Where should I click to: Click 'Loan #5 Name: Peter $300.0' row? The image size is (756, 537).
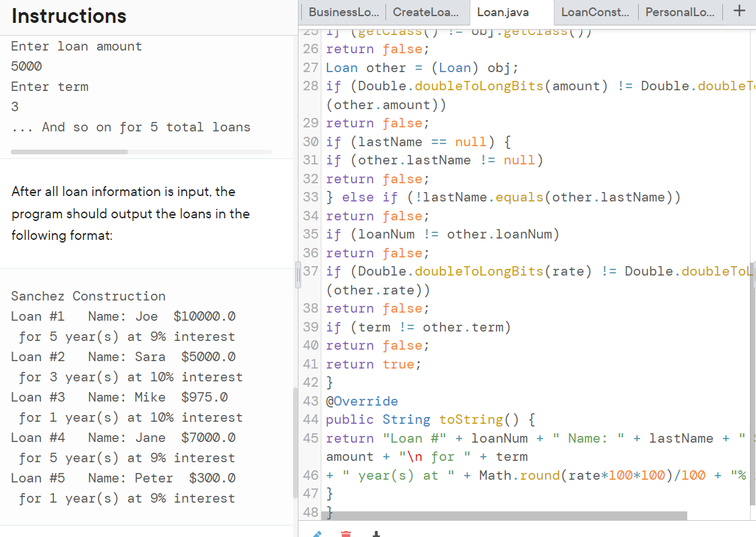tap(123, 478)
